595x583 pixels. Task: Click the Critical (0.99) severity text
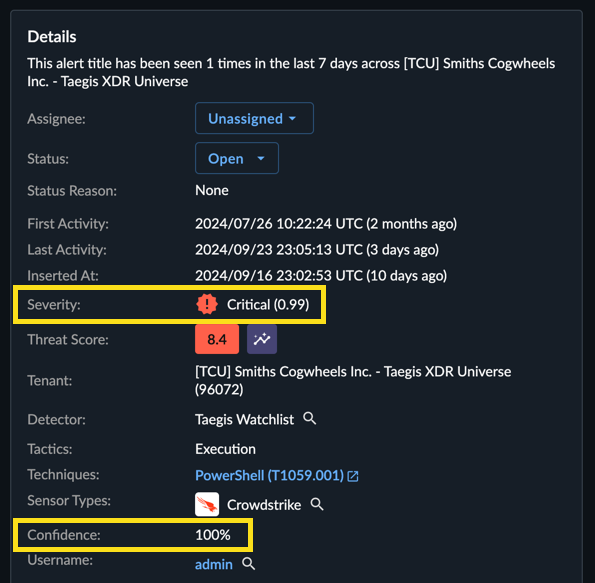(x=268, y=304)
